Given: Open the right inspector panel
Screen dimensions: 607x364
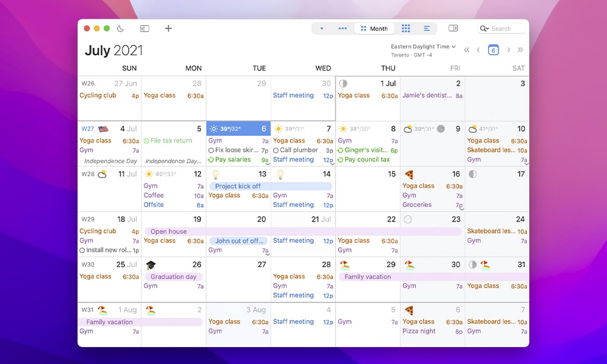Looking at the screenshot, I should [x=453, y=29].
